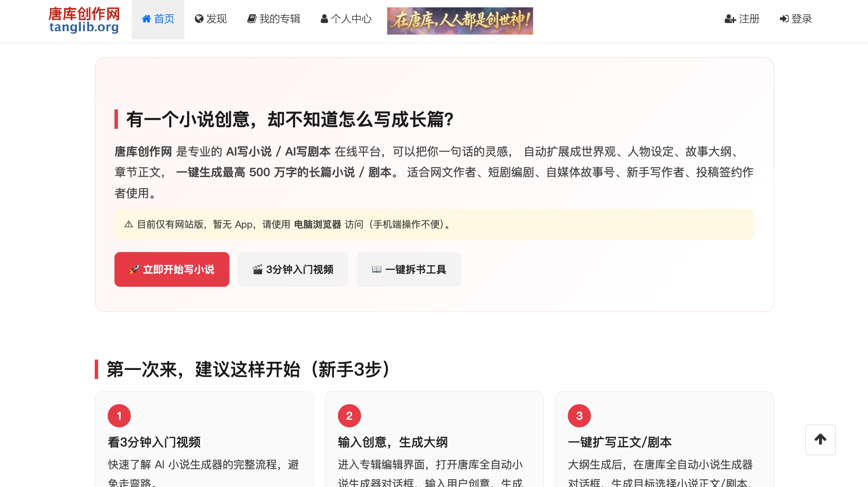Click the rocket icon on the red button
The image size is (868, 487).
[134, 269]
